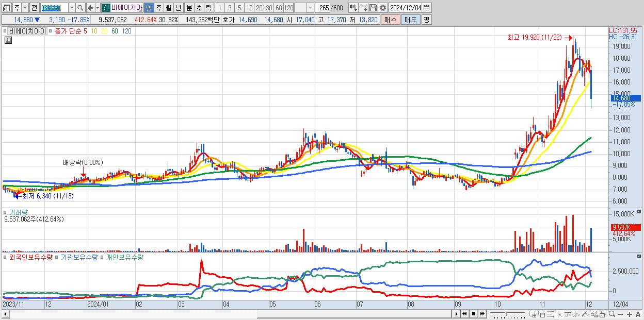Click the date field 2024/12/04
This screenshot has width=644, height=320.
coord(405,8)
